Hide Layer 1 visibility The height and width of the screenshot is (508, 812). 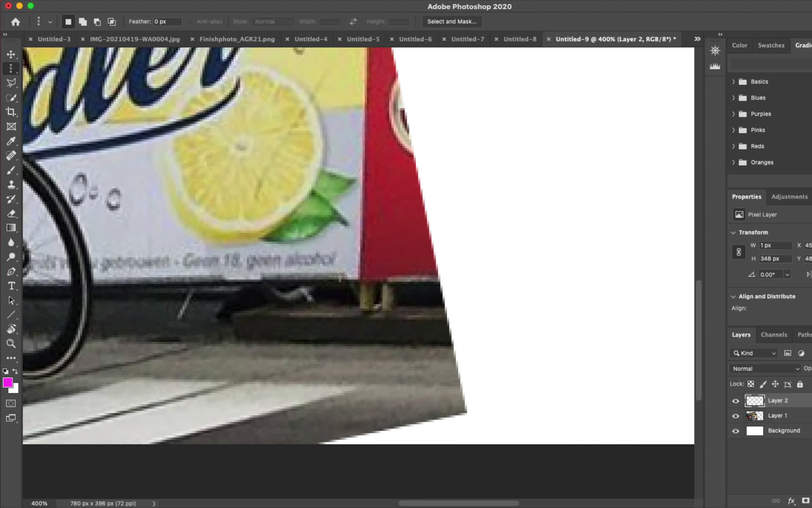736,416
